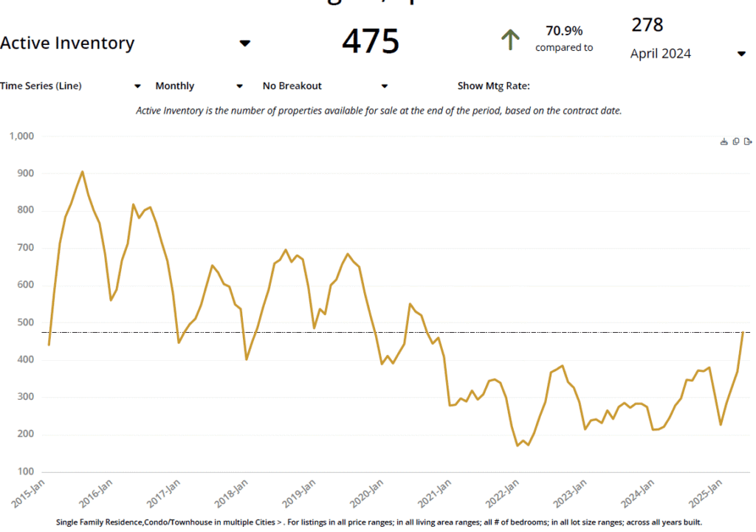Image resolution: width=756 pixels, height=532 pixels.
Task: Expand the April 2024 comparison dropdown
Action: [741, 54]
